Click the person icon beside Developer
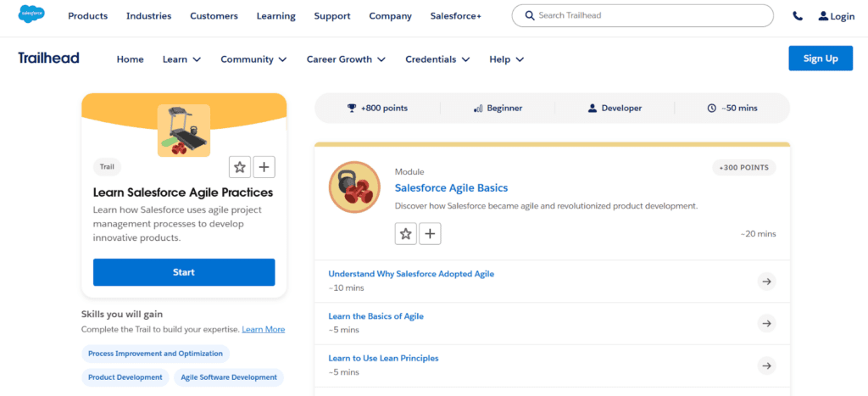 pos(593,108)
